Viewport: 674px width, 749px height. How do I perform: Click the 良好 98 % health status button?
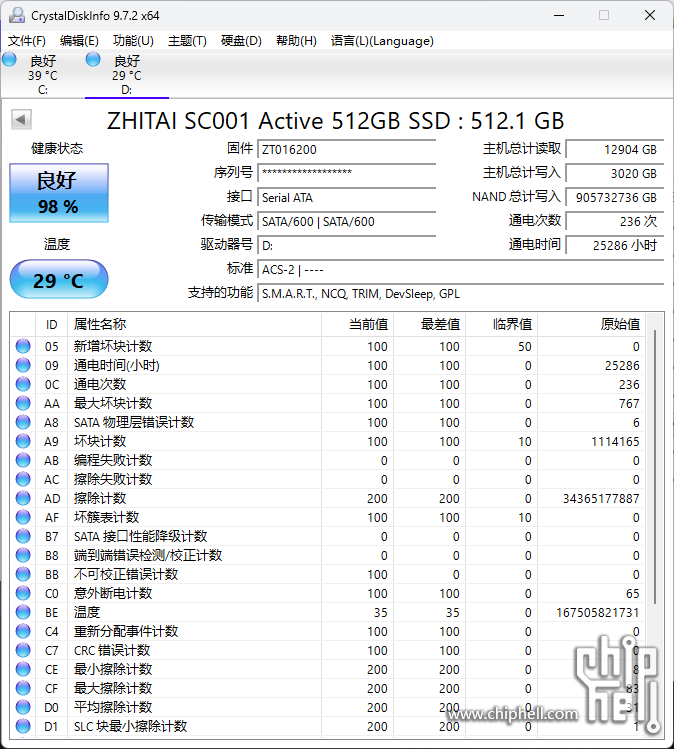click(x=59, y=193)
